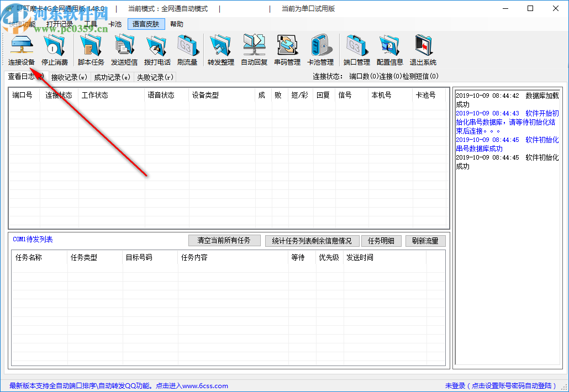Open the 自动回复 auto reply tool
The image size is (569, 392).
pyautogui.click(x=254, y=50)
